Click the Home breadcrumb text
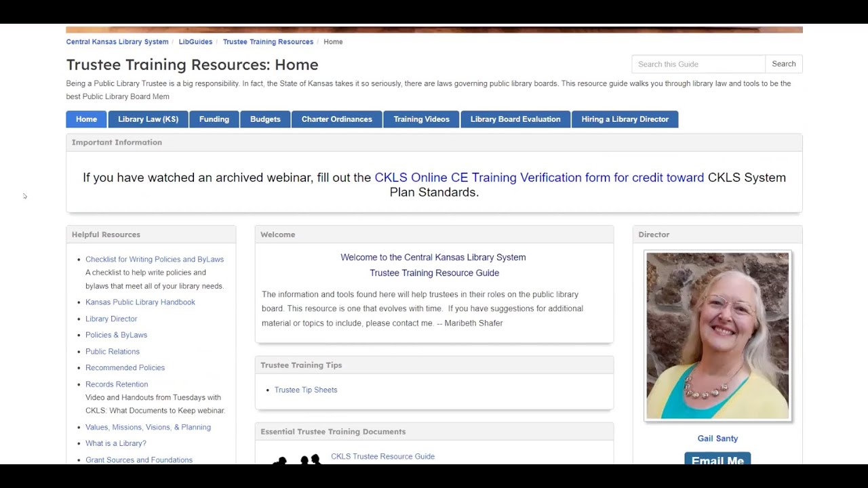The width and height of the screenshot is (868, 488). (x=333, y=42)
